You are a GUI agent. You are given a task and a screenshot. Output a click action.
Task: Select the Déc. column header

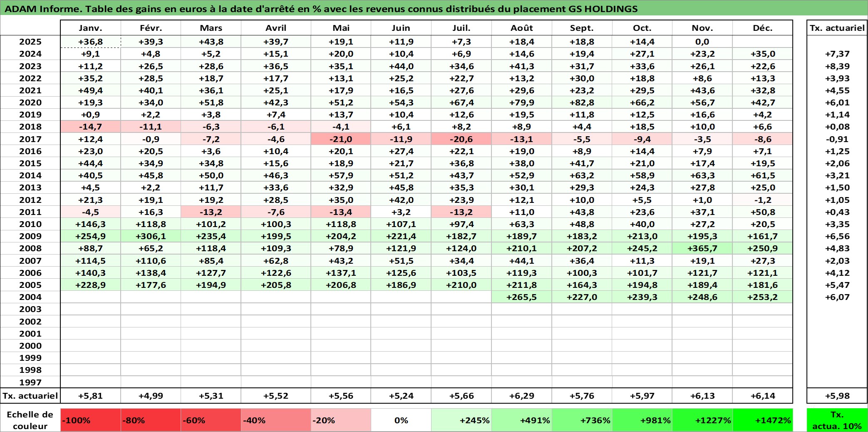762,28
